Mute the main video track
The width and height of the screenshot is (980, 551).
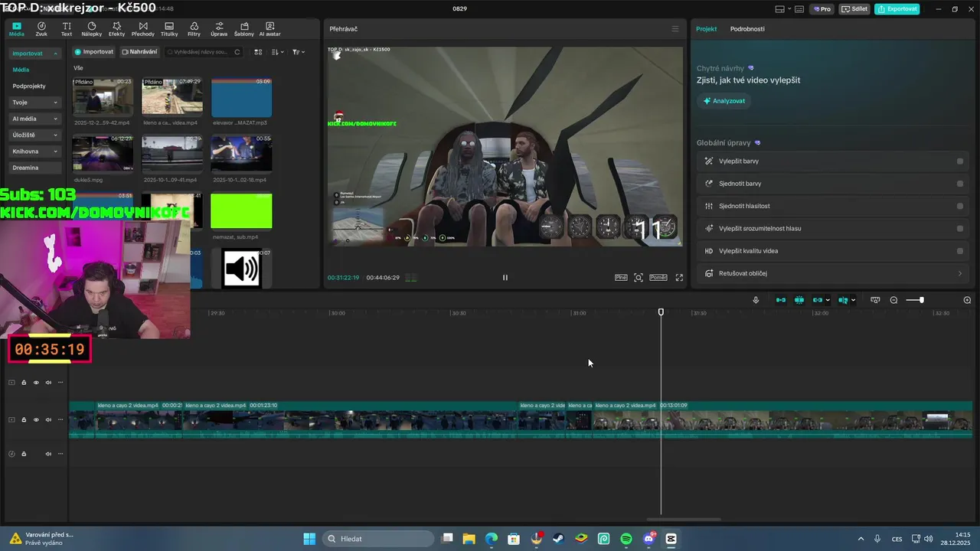point(48,420)
